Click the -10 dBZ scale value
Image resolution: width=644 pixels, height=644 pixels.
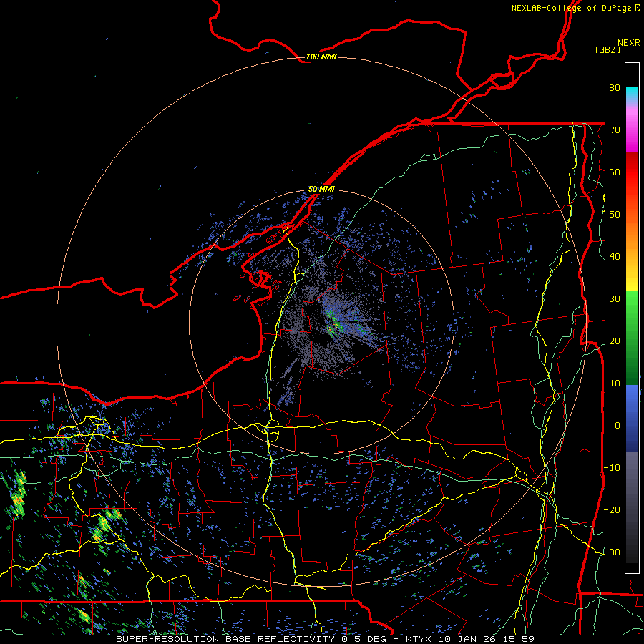click(x=612, y=467)
